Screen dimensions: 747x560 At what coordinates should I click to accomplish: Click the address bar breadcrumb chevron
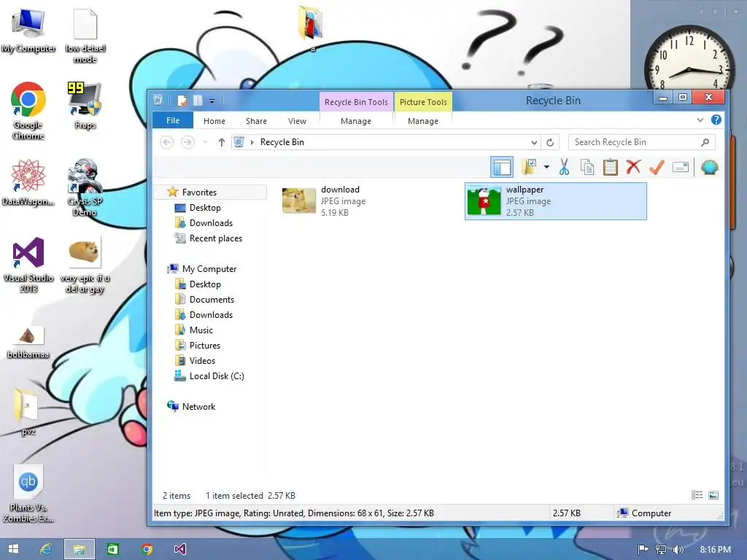point(252,142)
